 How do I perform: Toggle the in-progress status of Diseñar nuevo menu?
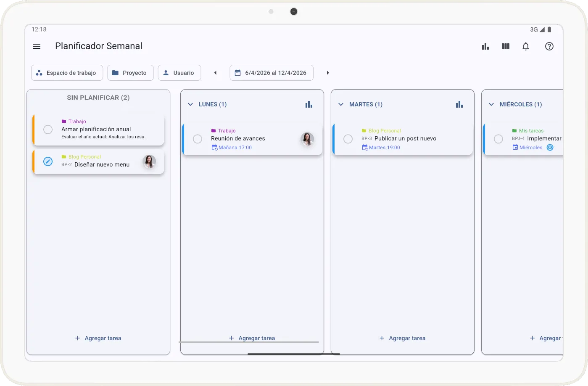tap(48, 161)
